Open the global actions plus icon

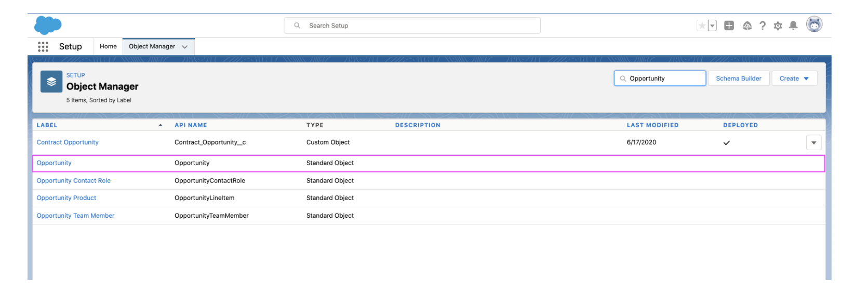pos(729,25)
